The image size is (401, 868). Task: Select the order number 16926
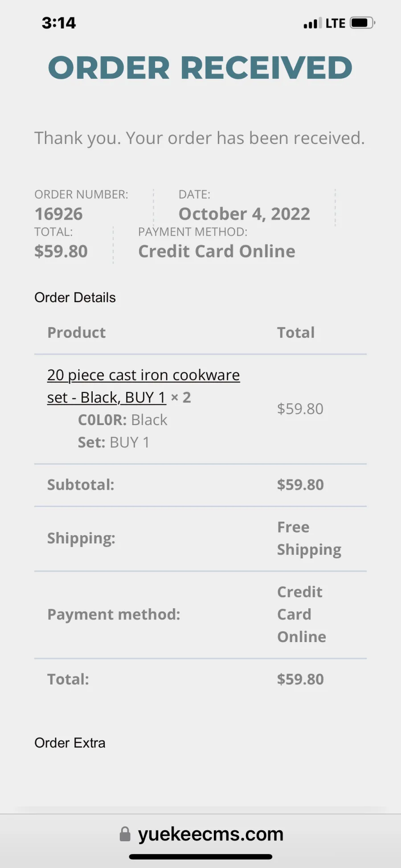point(59,214)
